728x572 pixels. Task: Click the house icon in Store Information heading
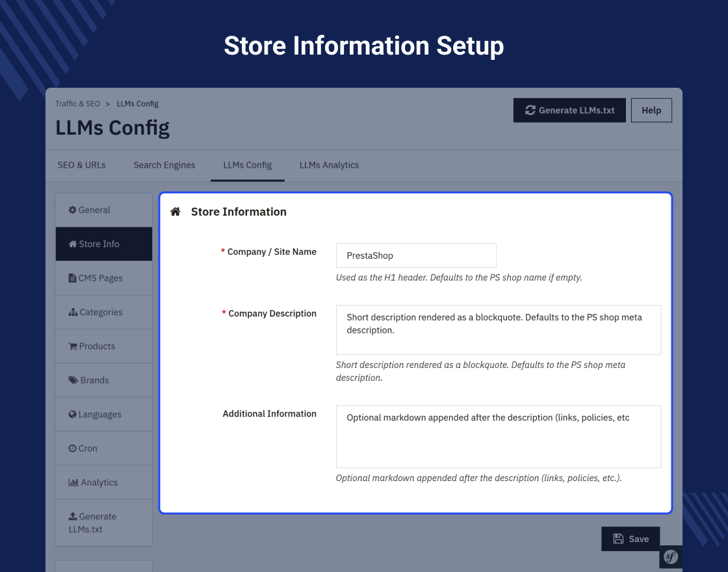pyautogui.click(x=175, y=212)
